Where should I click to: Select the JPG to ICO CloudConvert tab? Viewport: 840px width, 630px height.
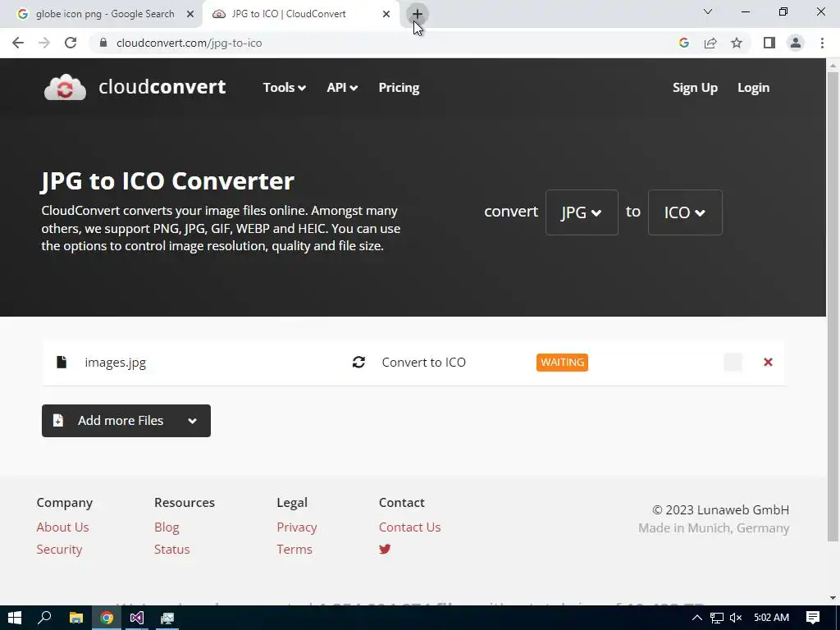301,14
